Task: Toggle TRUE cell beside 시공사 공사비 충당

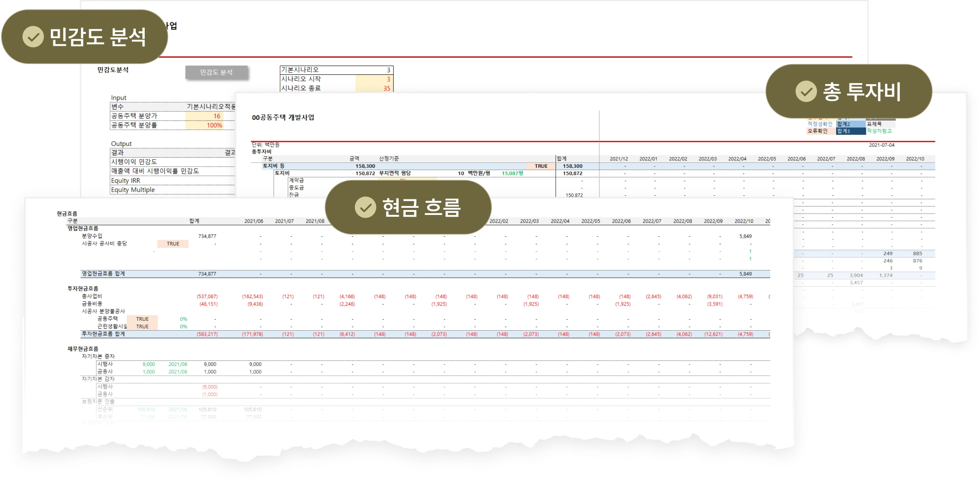Action: 173,244
